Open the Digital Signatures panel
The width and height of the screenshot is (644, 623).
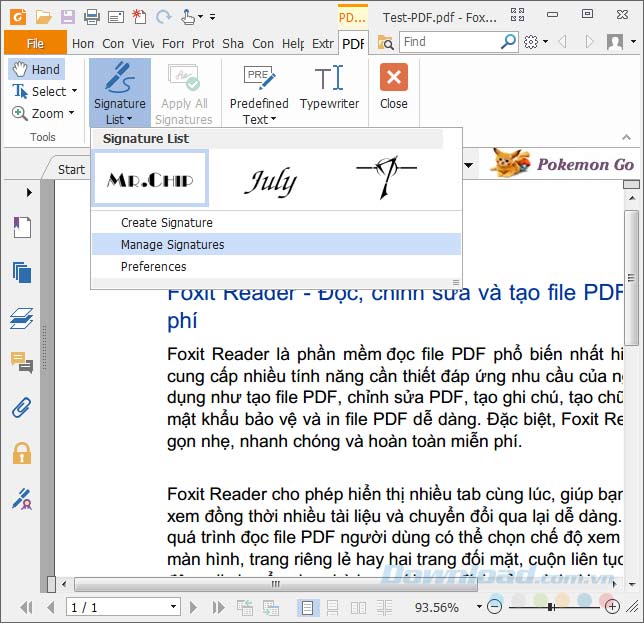tap(22, 498)
